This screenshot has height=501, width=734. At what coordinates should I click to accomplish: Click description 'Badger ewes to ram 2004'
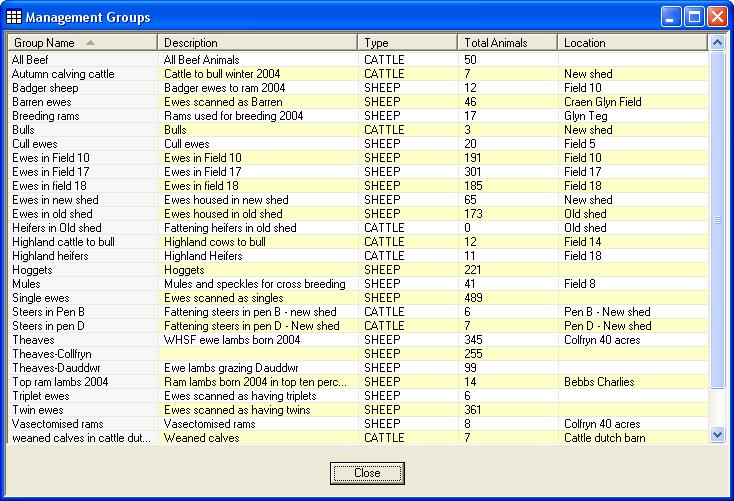click(x=224, y=88)
